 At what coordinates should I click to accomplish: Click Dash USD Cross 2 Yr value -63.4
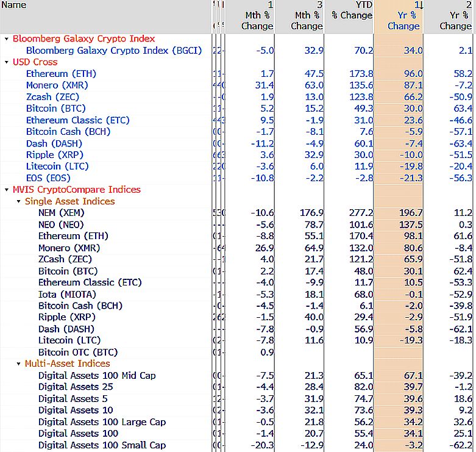pos(461,143)
